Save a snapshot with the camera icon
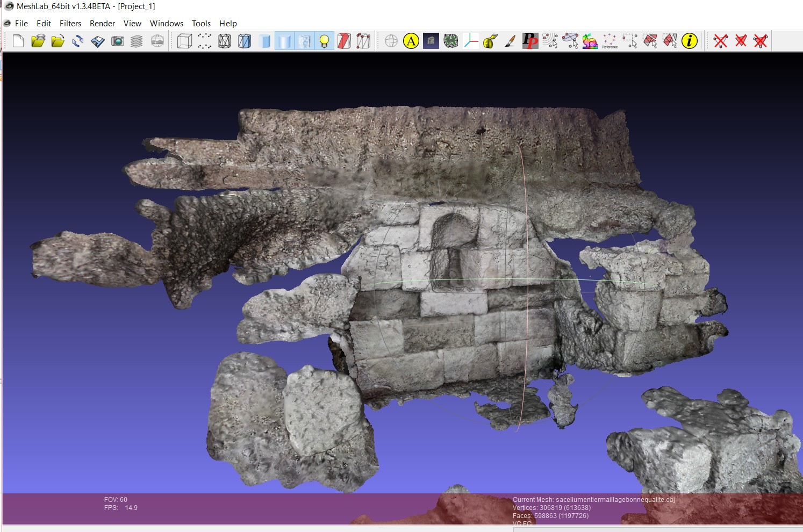 coord(117,41)
